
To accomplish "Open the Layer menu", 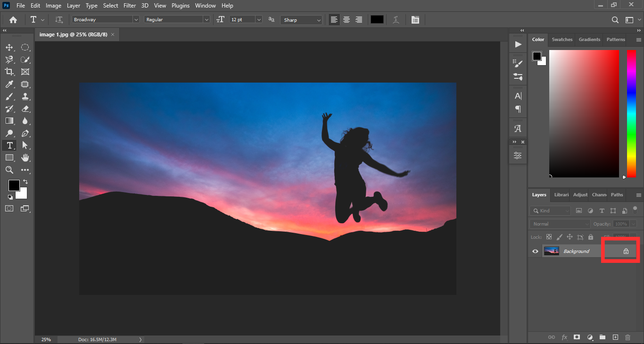I will 74,6.
